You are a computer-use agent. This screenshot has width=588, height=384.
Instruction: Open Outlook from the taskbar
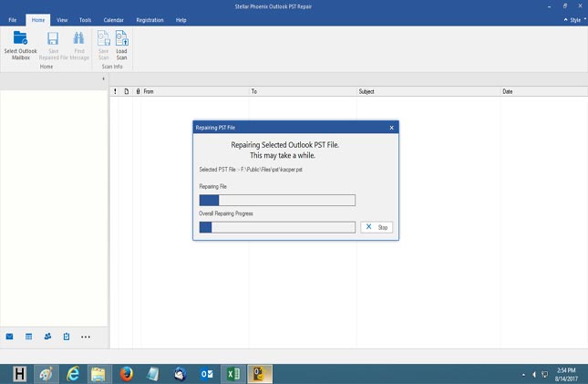(207, 374)
